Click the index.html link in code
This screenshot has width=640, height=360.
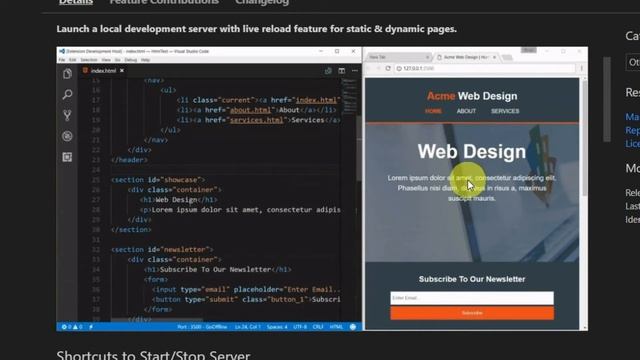(316, 100)
